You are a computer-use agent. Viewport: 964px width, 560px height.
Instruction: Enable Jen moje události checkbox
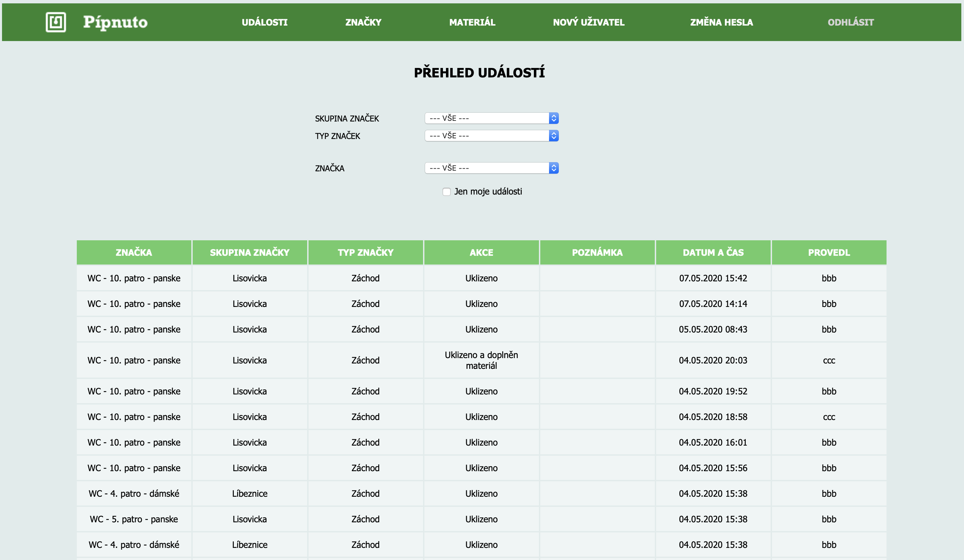click(446, 192)
